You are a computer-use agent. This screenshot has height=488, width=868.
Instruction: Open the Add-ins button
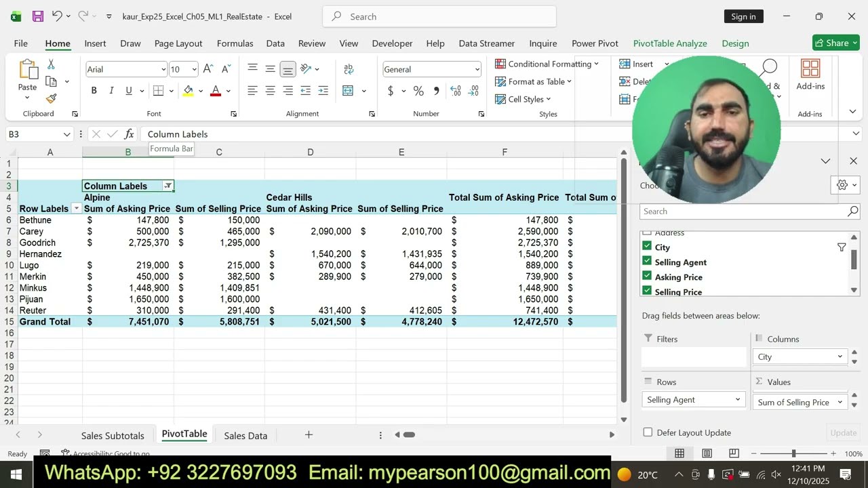(810, 75)
